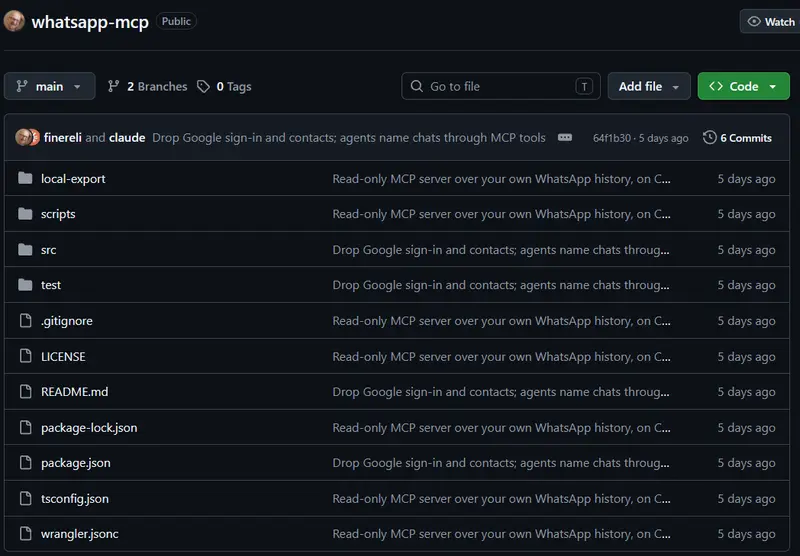Open the Add file dropdown

(x=649, y=86)
